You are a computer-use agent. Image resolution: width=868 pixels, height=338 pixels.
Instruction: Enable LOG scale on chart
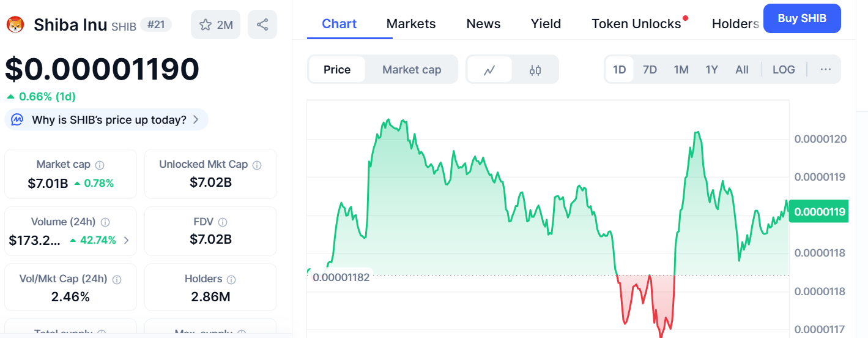point(784,70)
